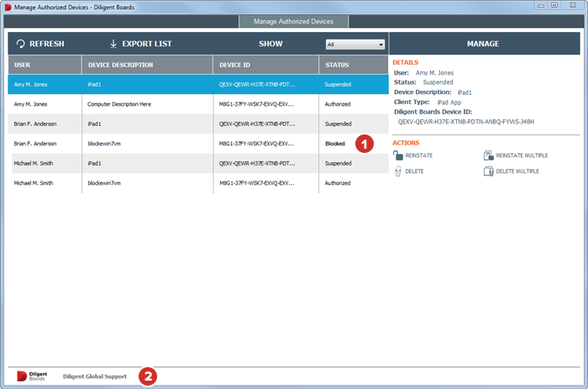Click the 'iPad App' client type value
The image size is (588, 389).
pyautogui.click(x=449, y=102)
